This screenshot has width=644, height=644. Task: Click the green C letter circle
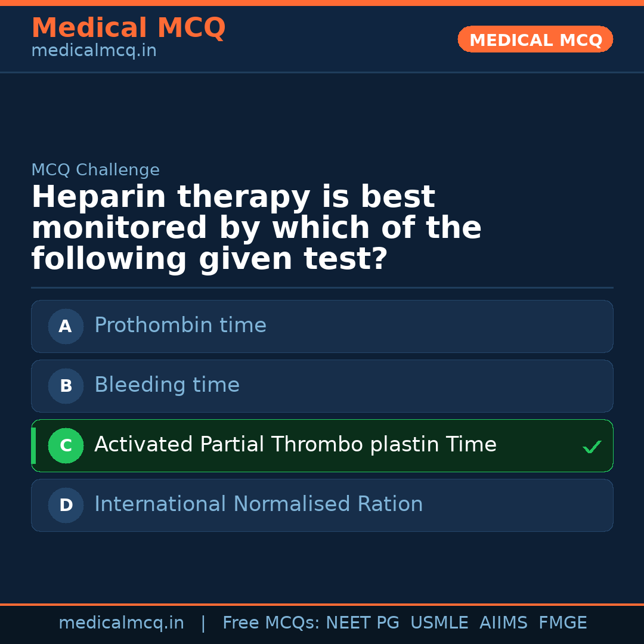[66, 445]
